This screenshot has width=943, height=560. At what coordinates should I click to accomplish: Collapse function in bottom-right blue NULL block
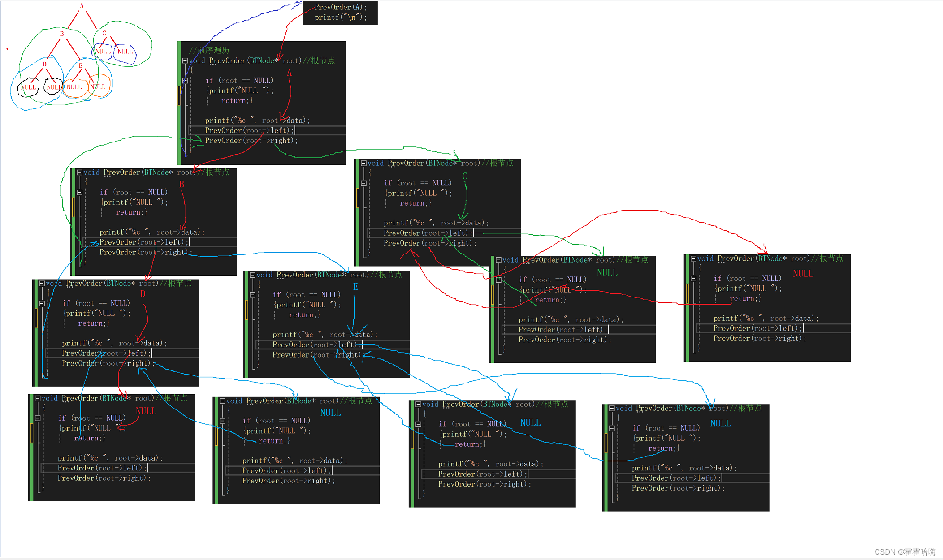click(612, 408)
